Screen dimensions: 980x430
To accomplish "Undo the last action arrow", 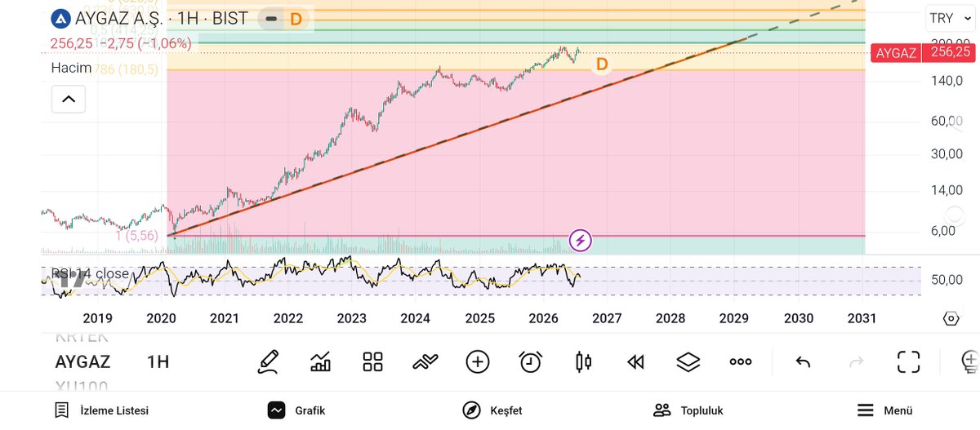I will coord(803,361).
